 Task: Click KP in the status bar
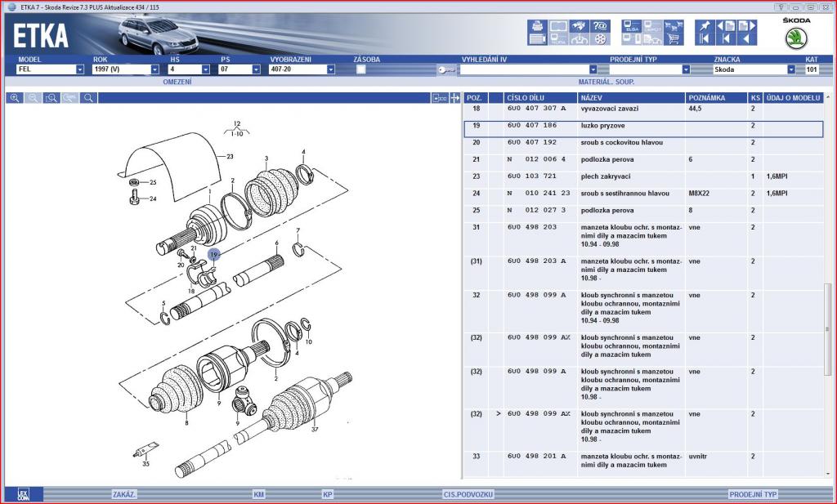tap(328, 494)
